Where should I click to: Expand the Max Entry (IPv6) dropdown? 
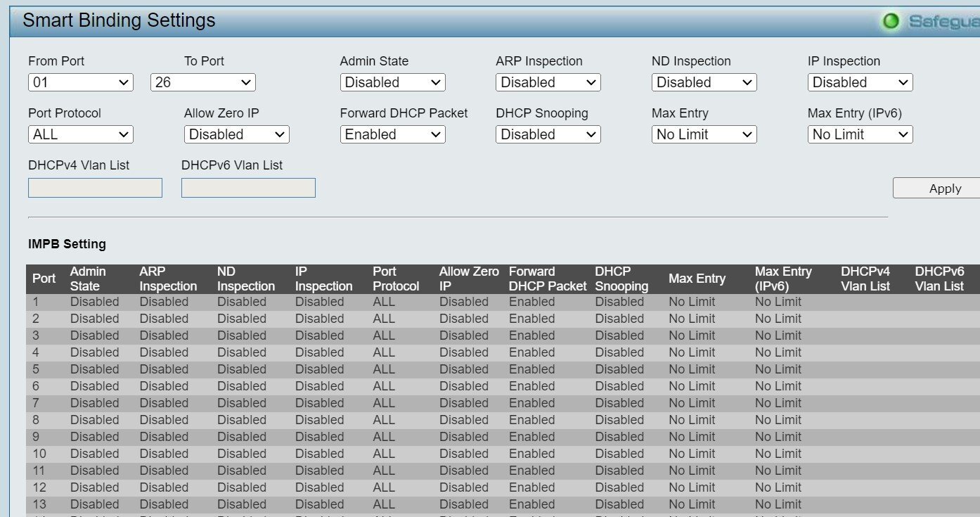coord(860,134)
